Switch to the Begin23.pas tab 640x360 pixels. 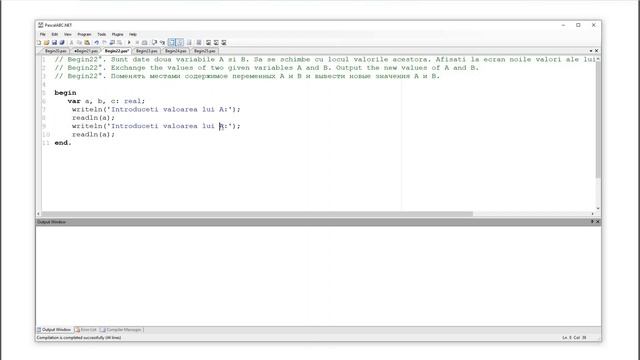click(147, 51)
